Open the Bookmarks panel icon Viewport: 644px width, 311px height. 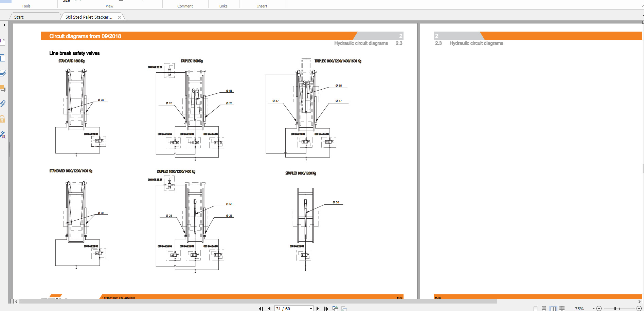(2, 42)
